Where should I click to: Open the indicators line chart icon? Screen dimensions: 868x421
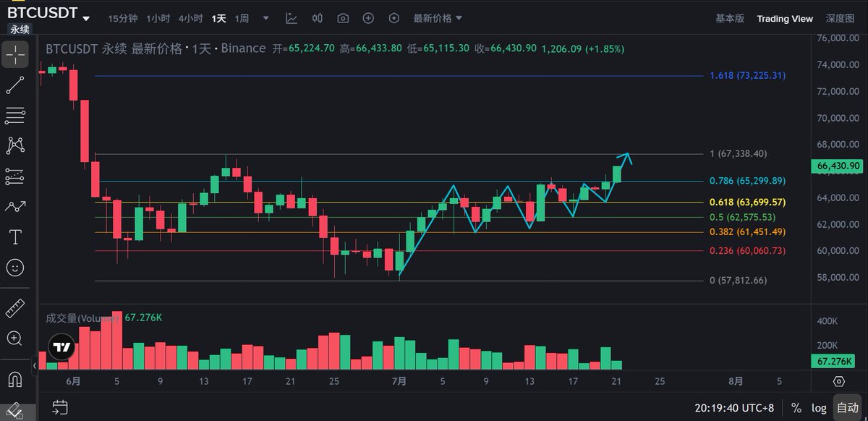click(x=292, y=18)
